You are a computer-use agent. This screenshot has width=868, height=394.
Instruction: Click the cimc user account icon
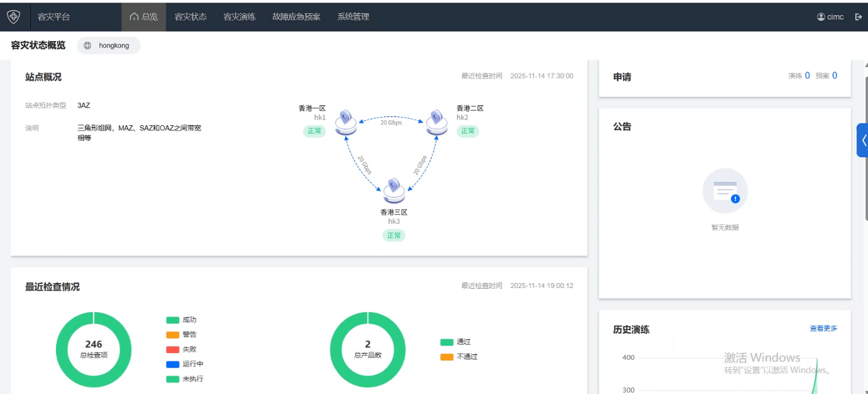coord(821,16)
